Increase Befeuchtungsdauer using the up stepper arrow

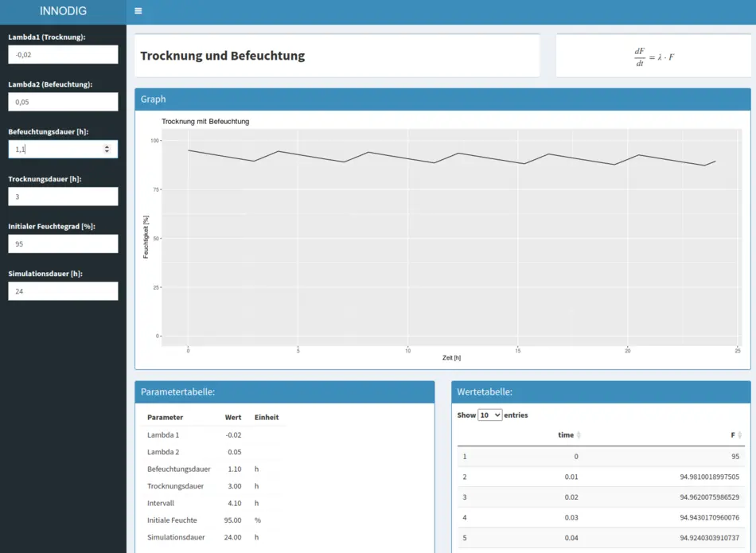[107, 146]
